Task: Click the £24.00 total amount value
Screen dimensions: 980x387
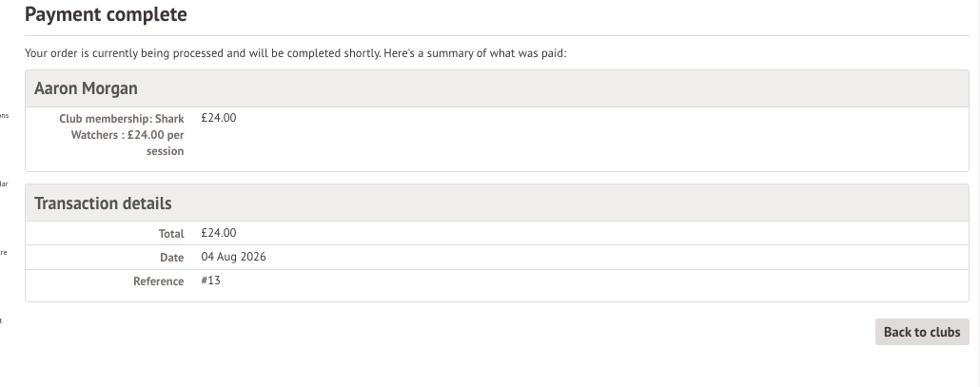Action: [x=219, y=233]
